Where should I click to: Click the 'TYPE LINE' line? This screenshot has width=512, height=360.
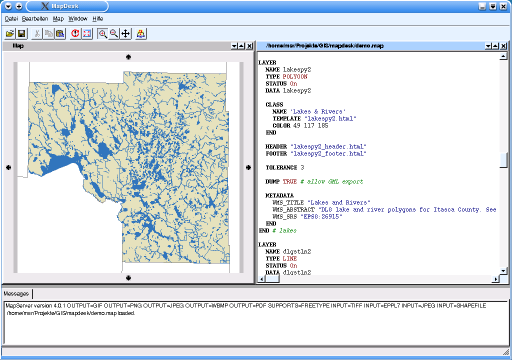click(281, 258)
